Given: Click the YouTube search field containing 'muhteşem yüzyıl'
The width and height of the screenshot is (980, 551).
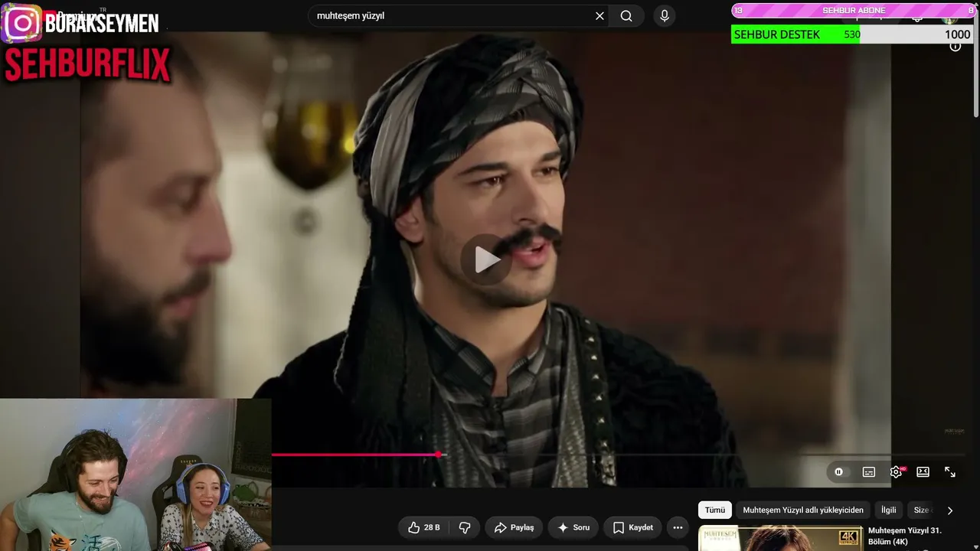Looking at the screenshot, I should point(458,16).
